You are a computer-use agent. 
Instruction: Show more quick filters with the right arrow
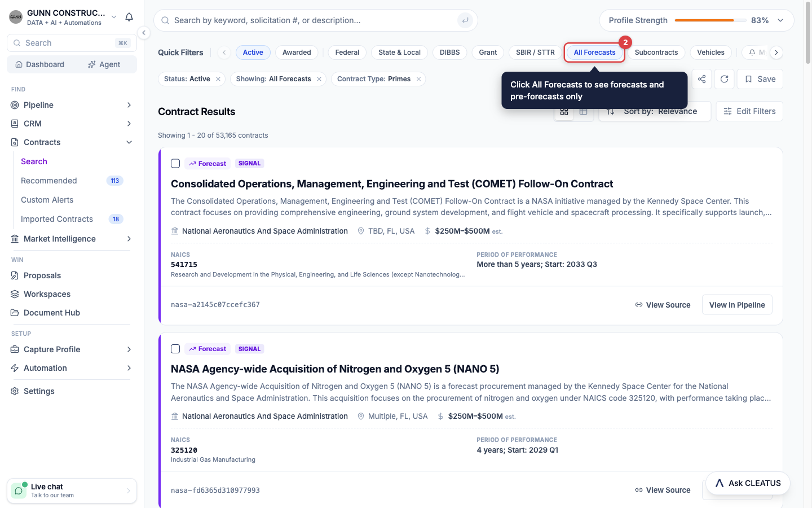776,52
